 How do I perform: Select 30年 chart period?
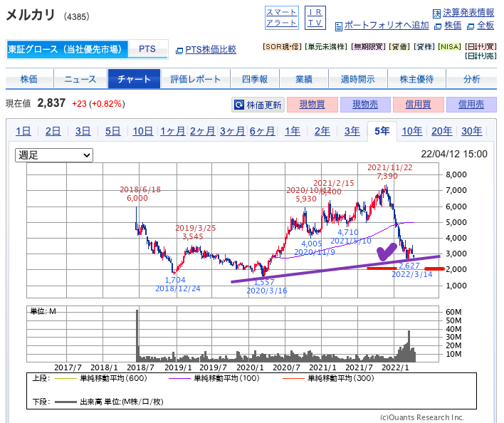click(x=472, y=131)
